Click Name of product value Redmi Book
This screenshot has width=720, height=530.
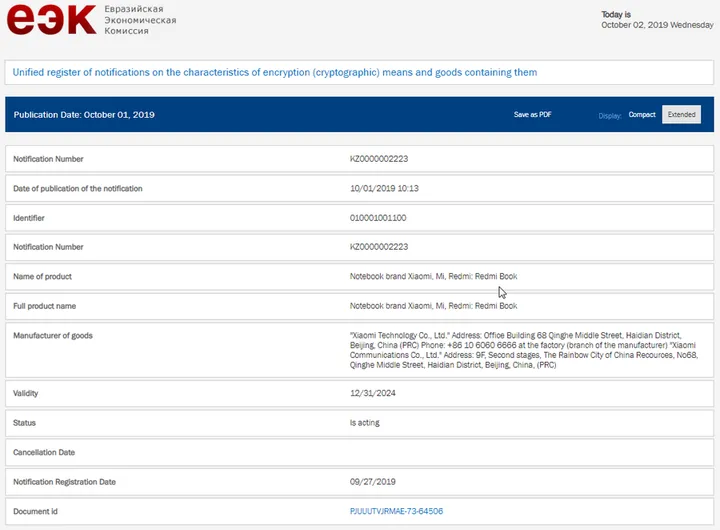(433, 276)
